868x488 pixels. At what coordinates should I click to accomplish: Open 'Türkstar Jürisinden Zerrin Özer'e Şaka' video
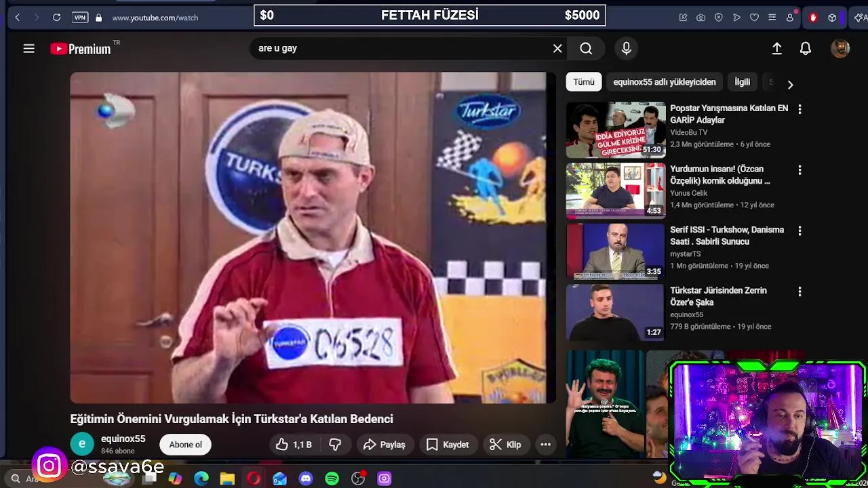(718, 296)
